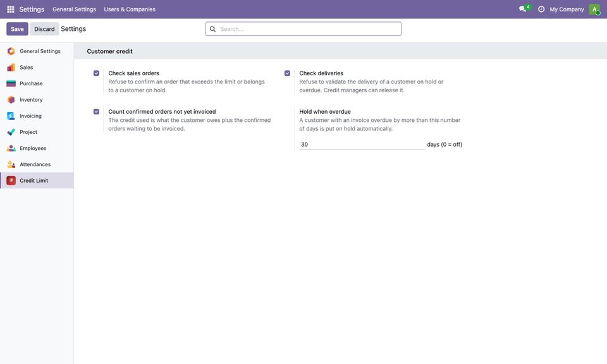Click the Hold when overdue label

(x=325, y=111)
